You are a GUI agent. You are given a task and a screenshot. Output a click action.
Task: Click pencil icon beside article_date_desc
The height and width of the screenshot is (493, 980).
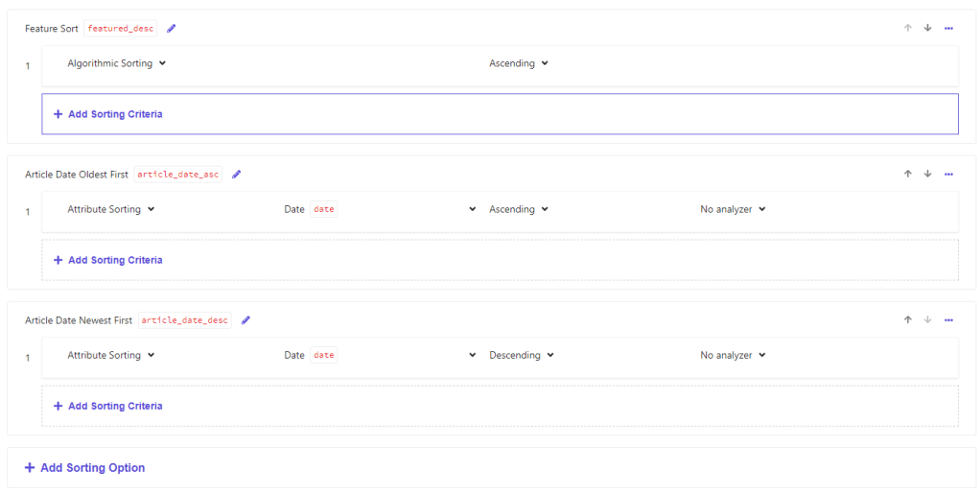click(245, 320)
